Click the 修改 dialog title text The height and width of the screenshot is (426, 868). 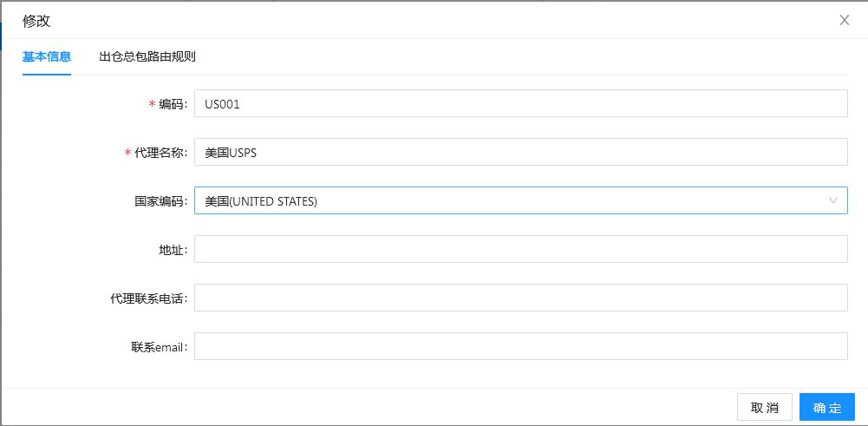[x=36, y=21]
